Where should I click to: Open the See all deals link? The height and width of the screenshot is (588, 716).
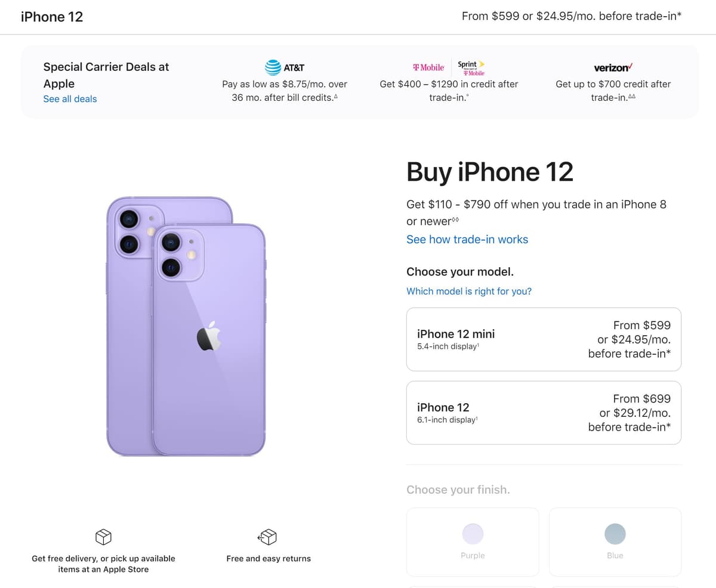pyautogui.click(x=70, y=99)
